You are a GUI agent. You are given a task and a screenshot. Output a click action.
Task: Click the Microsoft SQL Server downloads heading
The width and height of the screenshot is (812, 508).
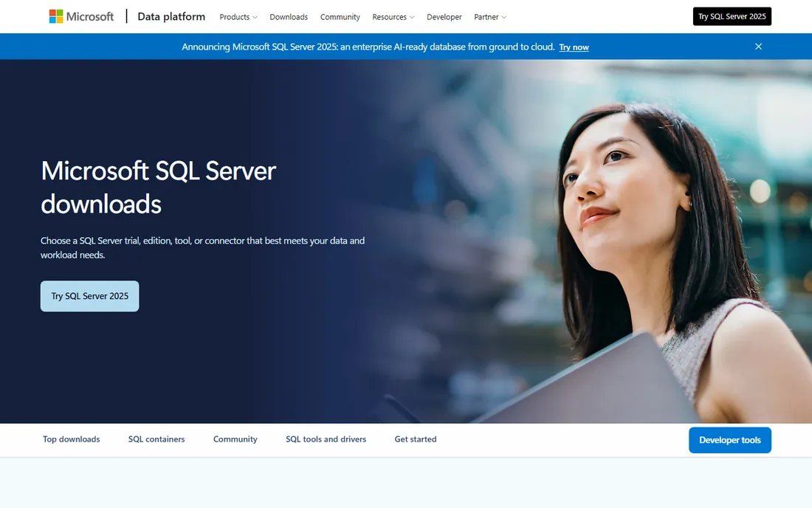[x=159, y=187]
